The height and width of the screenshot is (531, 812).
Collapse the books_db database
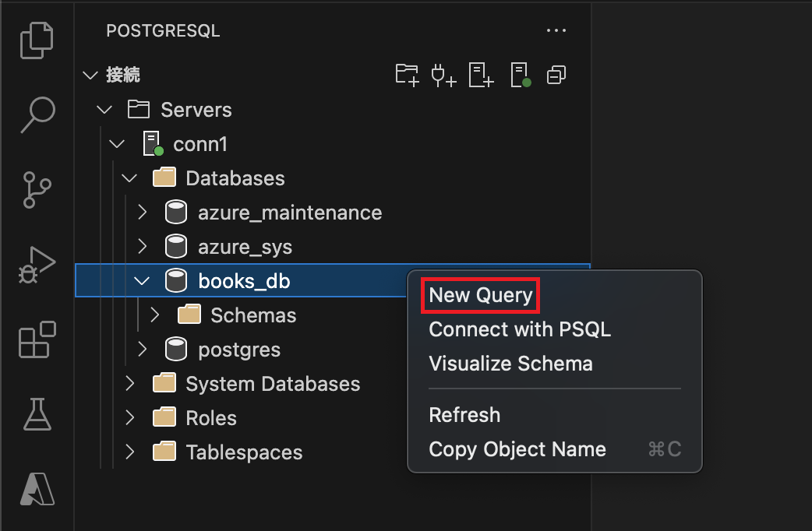tap(142, 281)
